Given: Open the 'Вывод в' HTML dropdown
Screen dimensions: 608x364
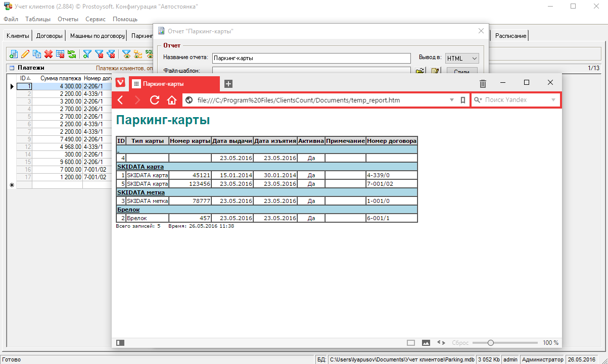Looking at the screenshot, I should tap(462, 58).
